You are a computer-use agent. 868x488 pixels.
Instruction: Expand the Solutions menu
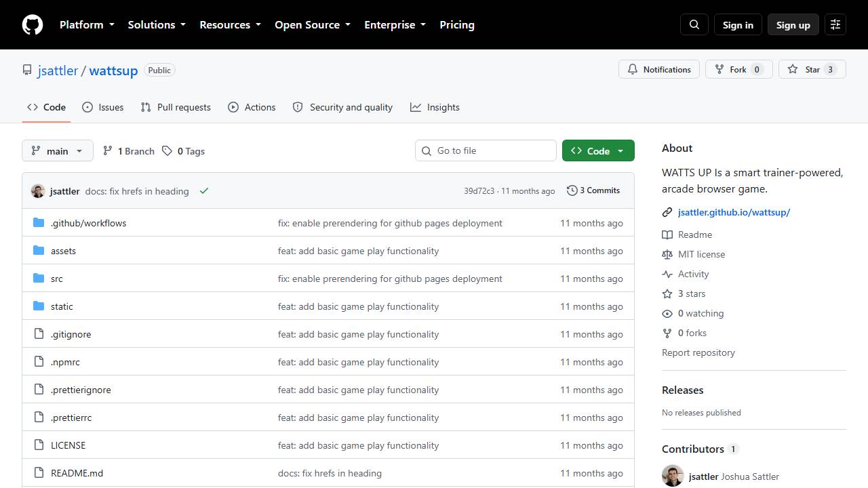tap(157, 24)
